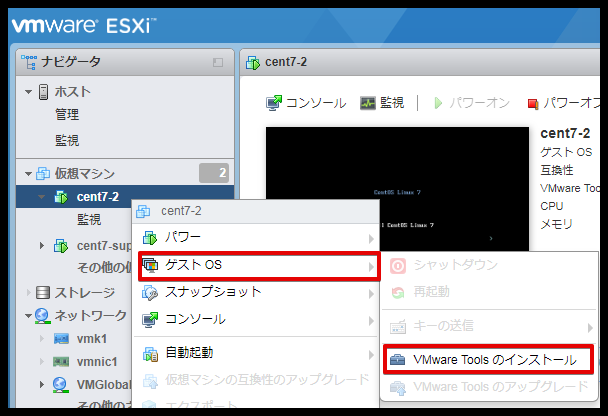Viewport: 608px width, 416px height.
Task: Collapse the Navigator panel with minimize icon
Action: click(x=218, y=62)
